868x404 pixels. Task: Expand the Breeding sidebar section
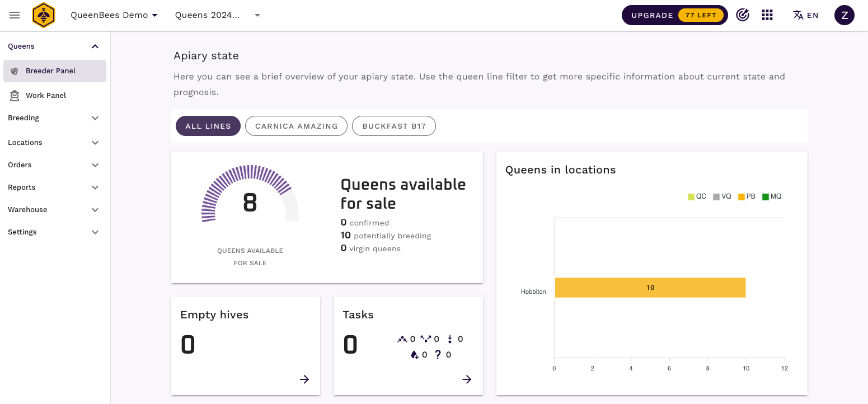[53, 118]
